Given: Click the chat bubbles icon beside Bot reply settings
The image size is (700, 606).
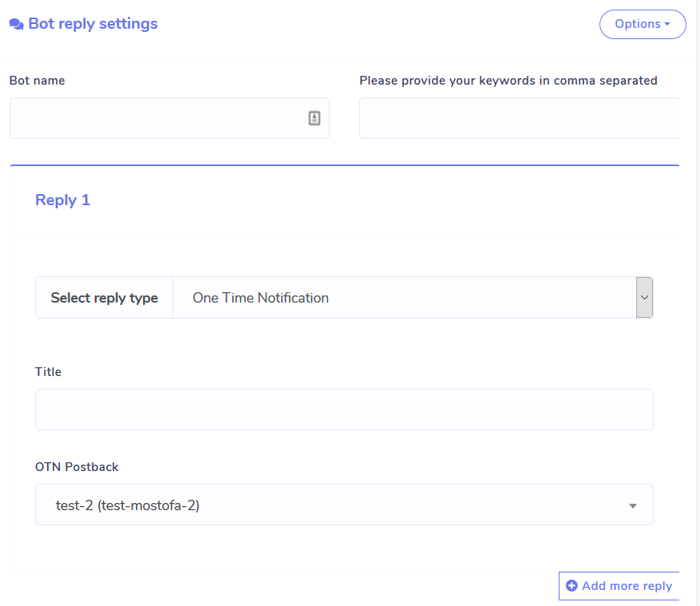Looking at the screenshot, I should (x=17, y=24).
